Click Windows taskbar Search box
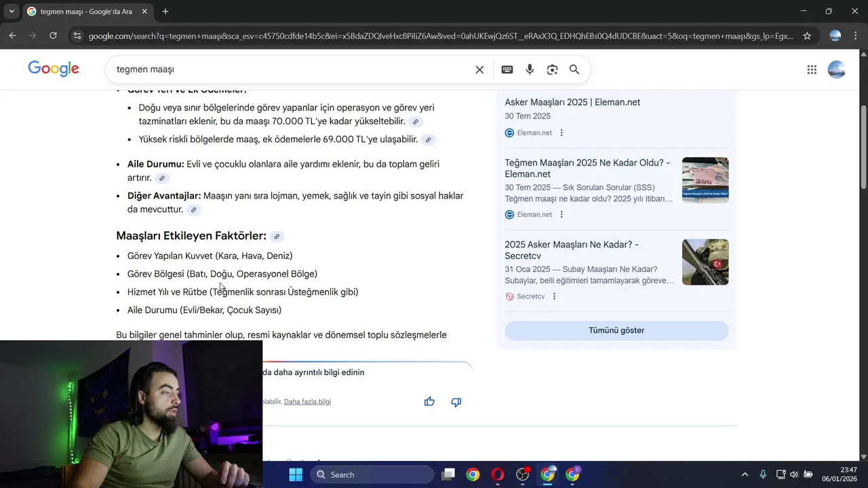The height and width of the screenshot is (488, 868). (372, 474)
